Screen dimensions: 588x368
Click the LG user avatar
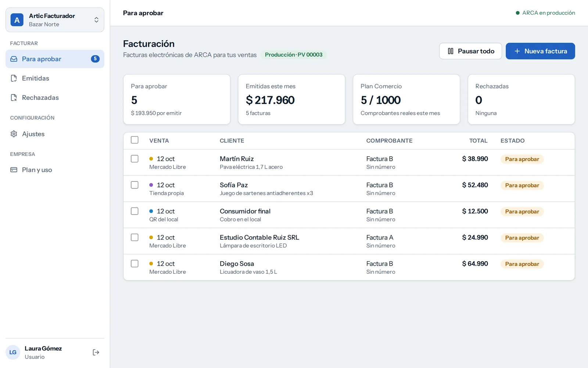(x=13, y=352)
